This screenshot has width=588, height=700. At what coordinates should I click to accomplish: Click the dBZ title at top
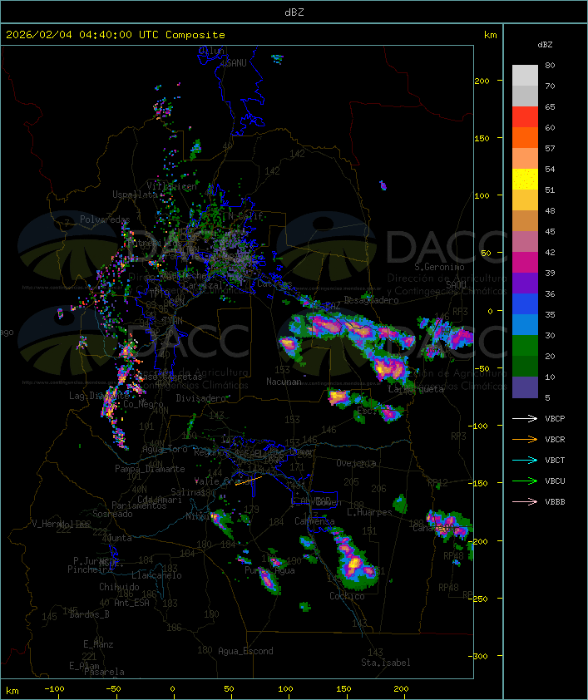(x=294, y=12)
